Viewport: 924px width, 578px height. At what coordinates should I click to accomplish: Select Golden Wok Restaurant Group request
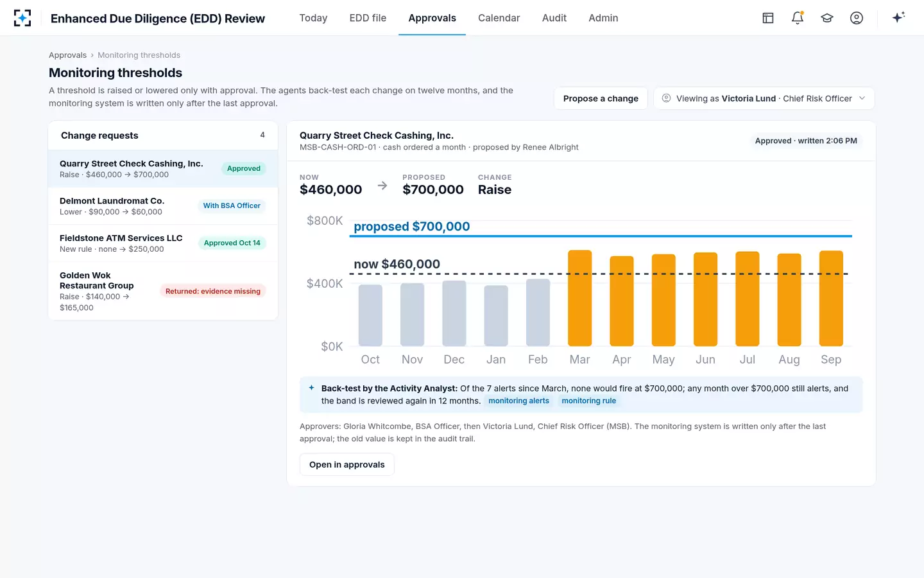(163, 291)
